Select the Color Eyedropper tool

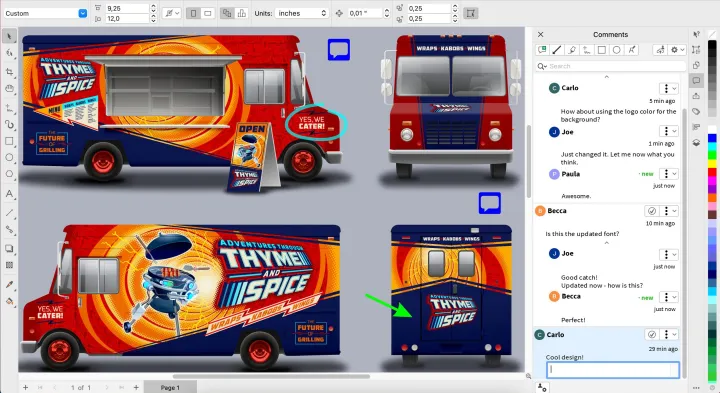click(9, 285)
